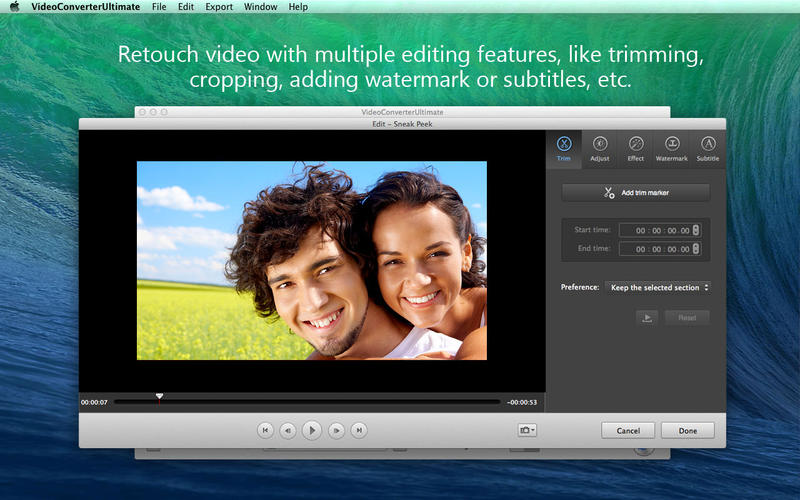Open the Apple menu
This screenshot has width=800, height=500.
15,7
